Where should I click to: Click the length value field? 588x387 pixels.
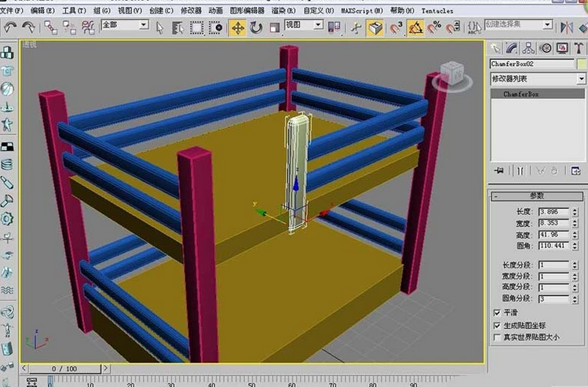[554, 211]
